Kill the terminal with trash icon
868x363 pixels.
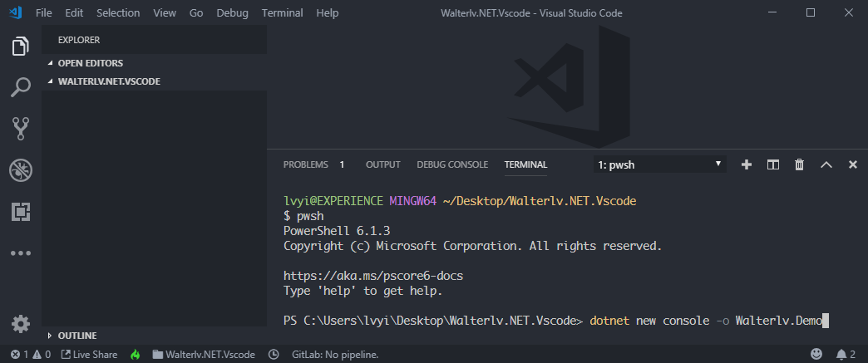(x=799, y=164)
